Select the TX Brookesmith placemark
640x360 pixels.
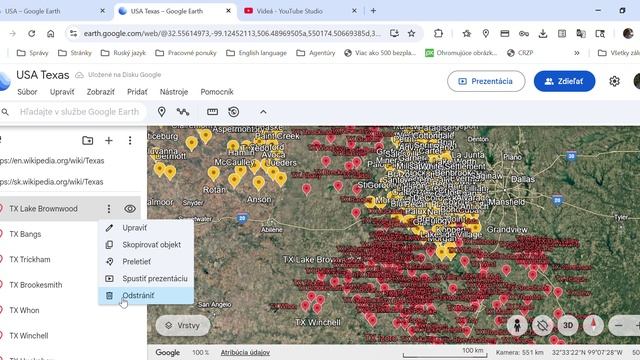36,285
